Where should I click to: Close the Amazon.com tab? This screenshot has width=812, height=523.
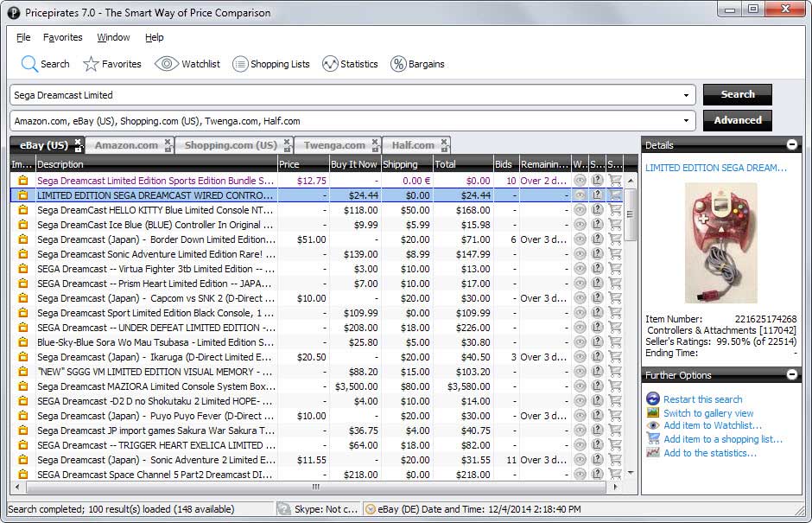[168, 142]
